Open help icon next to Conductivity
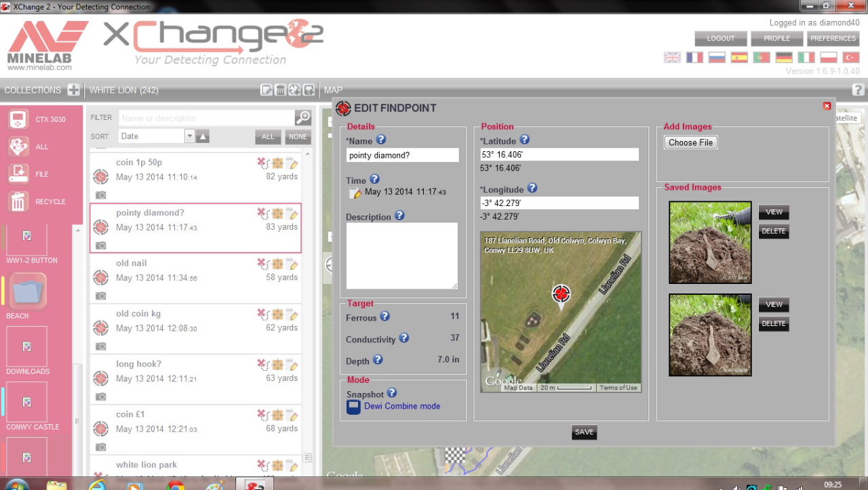This screenshot has height=490, width=868. pyautogui.click(x=403, y=338)
